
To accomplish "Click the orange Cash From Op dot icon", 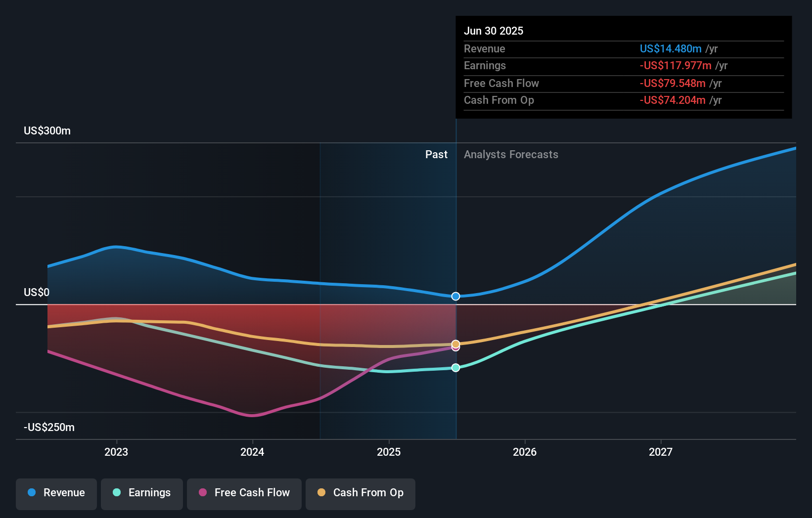I will (x=321, y=492).
